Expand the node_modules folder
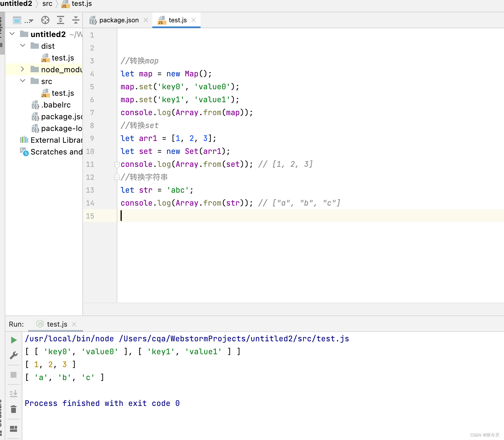The height and width of the screenshot is (440, 504). pos(22,69)
